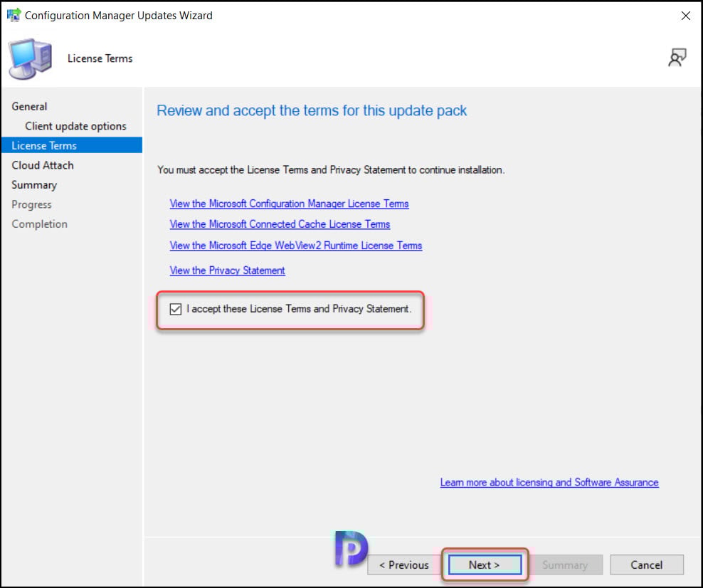Screen dimensions: 703x588
Task: Open Edge WebView2 Runtime License Terms link
Action: (296, 246)
